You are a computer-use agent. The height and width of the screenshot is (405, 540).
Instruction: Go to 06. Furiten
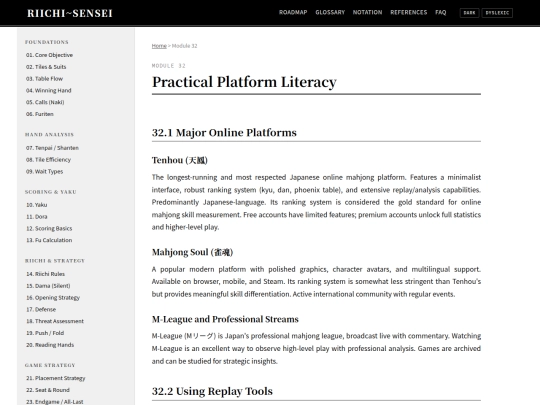[40, 114]
